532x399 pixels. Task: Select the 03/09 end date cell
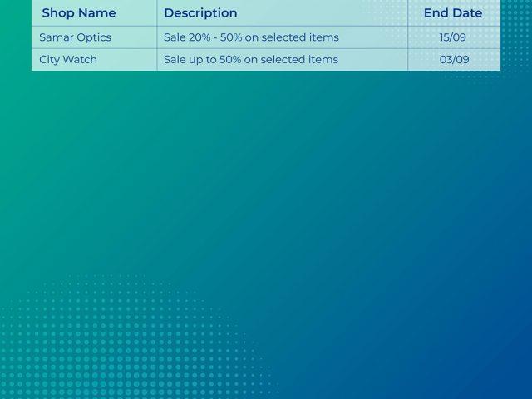click(454, 60)
